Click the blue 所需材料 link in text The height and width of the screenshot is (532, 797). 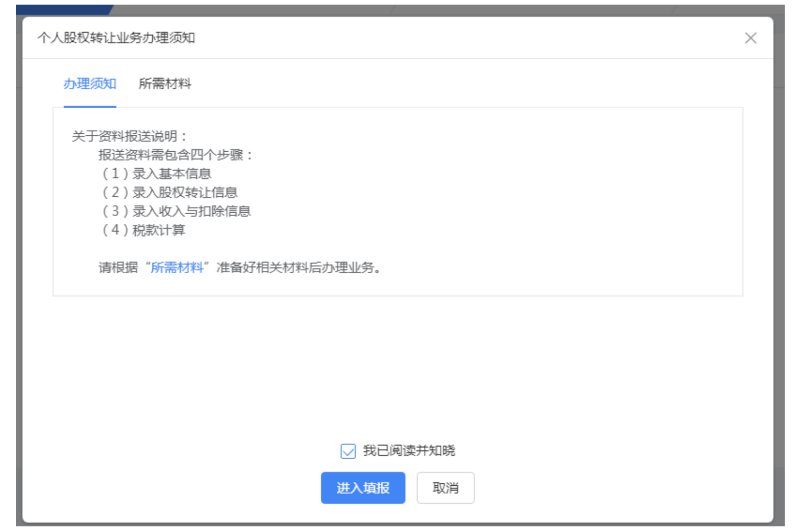(x=177, y=268)
